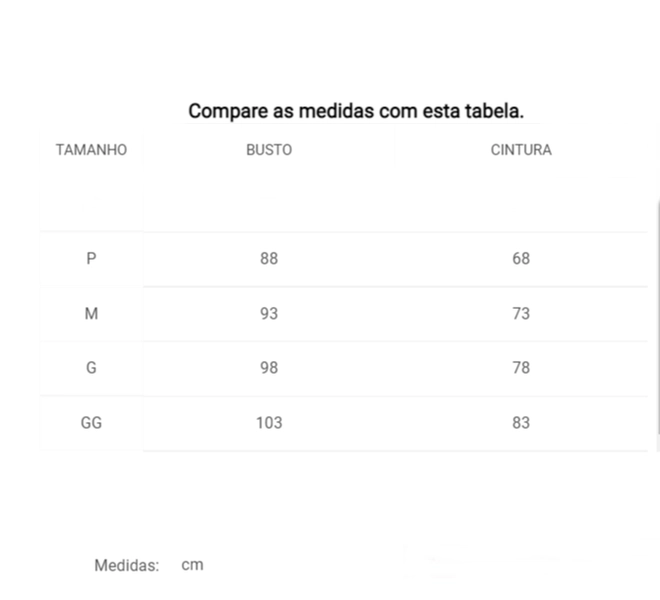Screen dimensions: 660x600
Task: Select the G size row label
Action: (91, 368)
